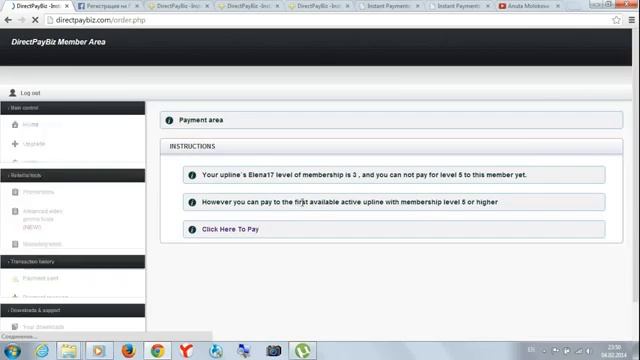
Task: Open the Chrome menu icon
Action: point(631,20)
